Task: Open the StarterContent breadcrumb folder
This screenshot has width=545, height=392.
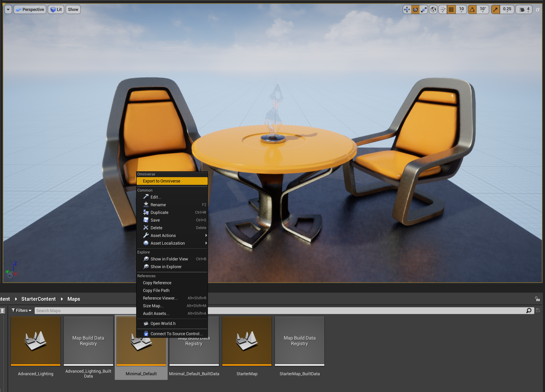Action: [38, 299]
